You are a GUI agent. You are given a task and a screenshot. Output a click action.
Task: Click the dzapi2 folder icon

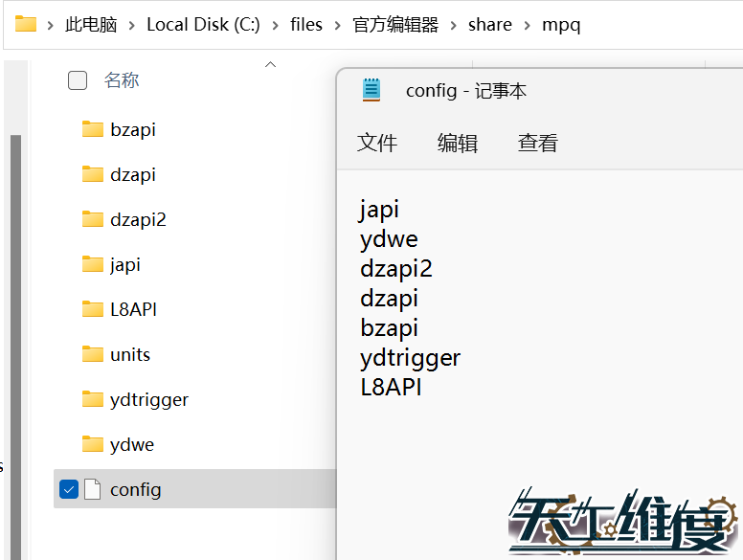93,219
